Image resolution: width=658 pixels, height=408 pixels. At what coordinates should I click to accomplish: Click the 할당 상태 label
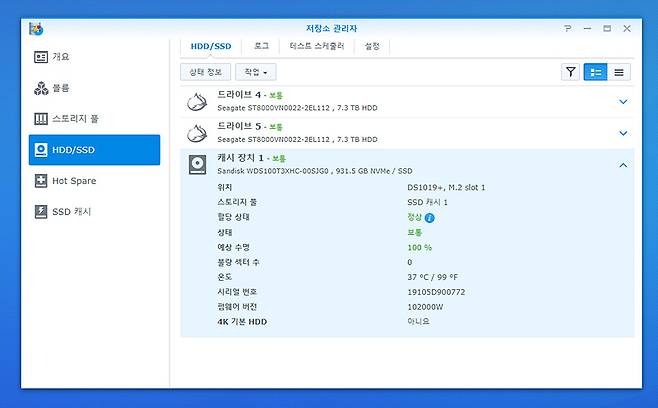coord(233,217)
